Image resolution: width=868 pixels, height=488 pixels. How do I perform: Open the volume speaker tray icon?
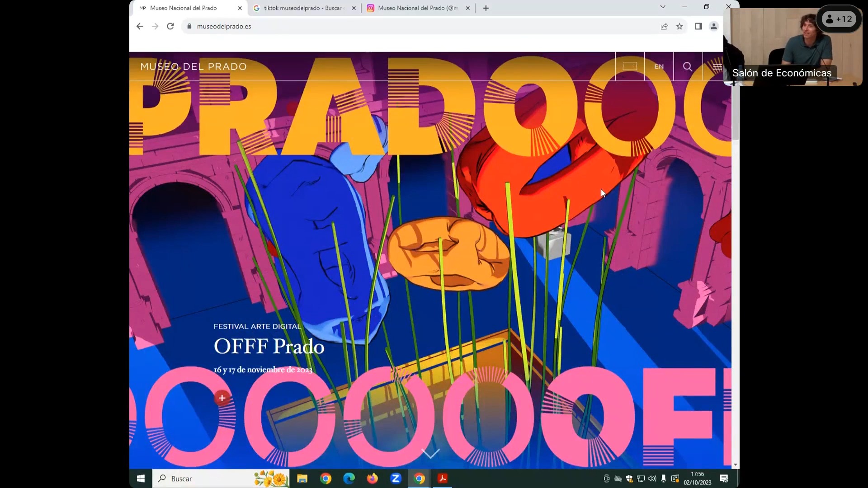652,479
